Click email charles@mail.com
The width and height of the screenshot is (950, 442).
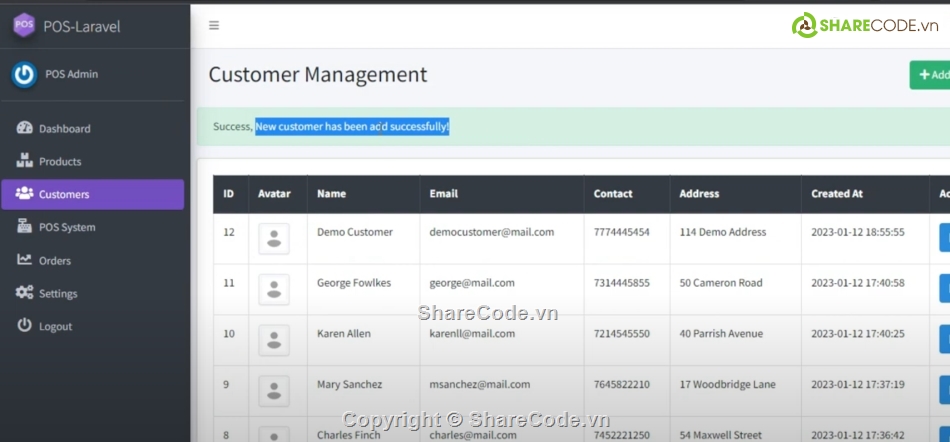(x=473, y=435)
